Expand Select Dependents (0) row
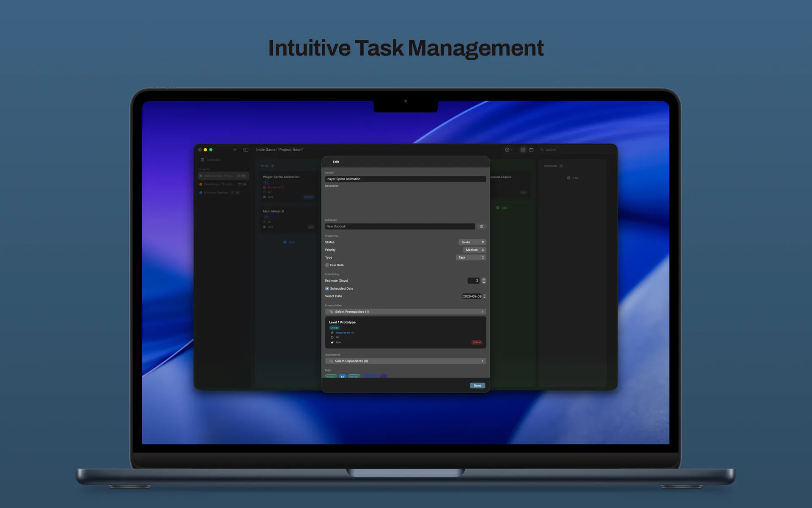This screenshot has height=508, width=812. point(405,361)
